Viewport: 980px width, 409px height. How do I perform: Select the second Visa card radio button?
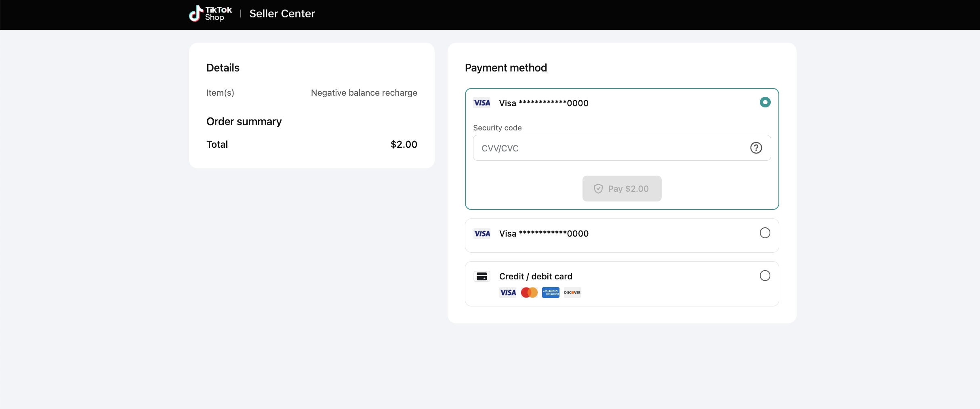[765, 233]
